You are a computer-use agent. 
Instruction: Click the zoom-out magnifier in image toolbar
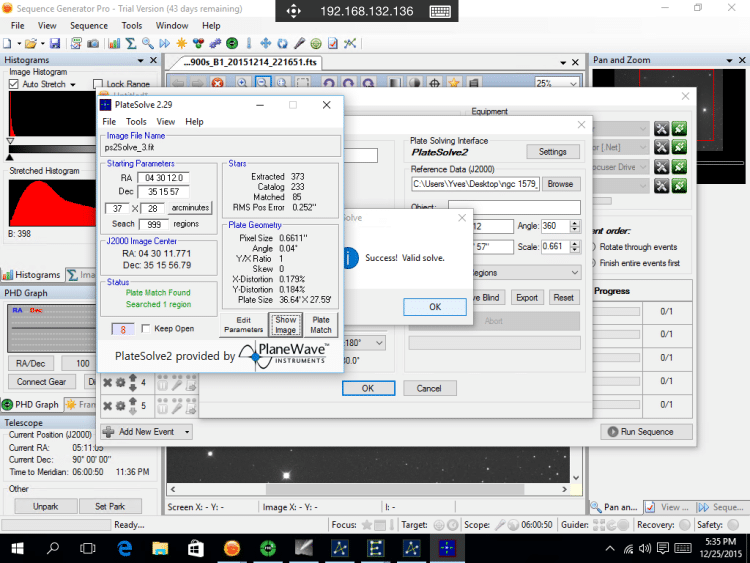pyautogui.click(x=262, y=83)
